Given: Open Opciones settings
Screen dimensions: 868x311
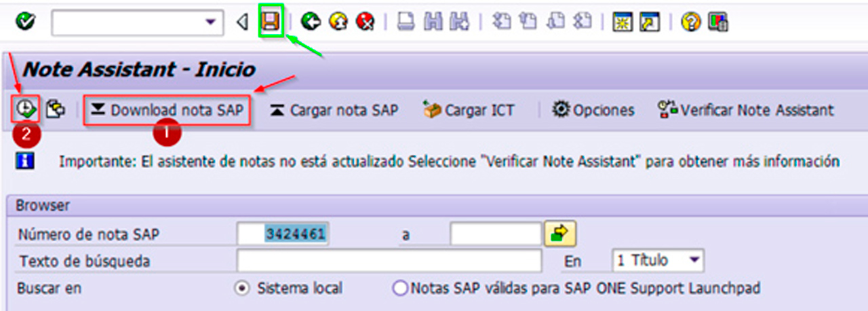Looking at the screenshot, I should point(593,110).
